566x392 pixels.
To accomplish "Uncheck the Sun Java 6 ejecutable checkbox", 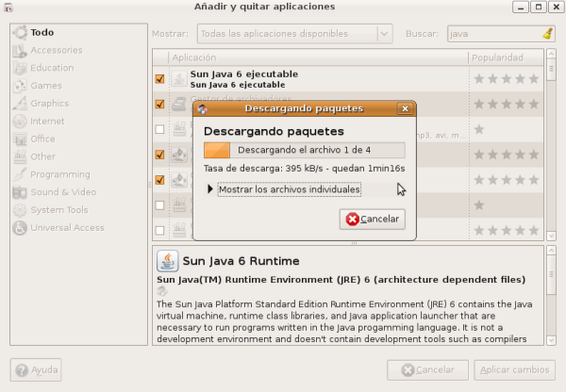I will [159, 79].
